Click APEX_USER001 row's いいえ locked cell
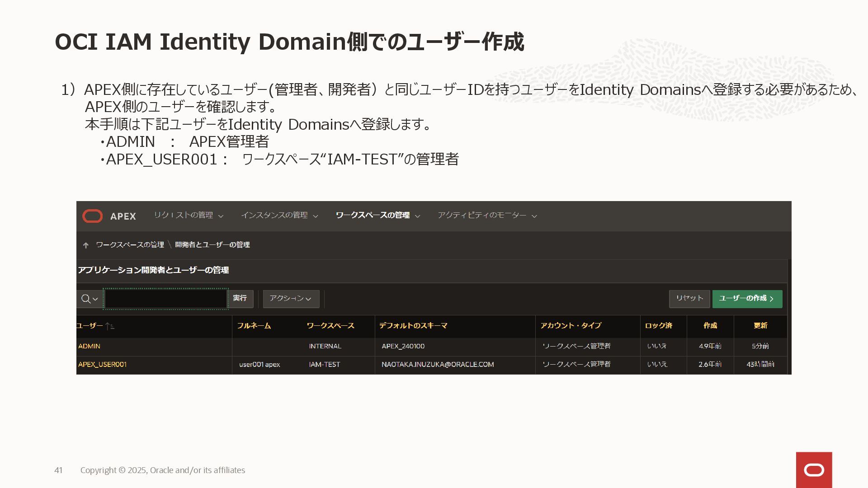This screenshot has height=488, width=868. (x=657, y=364)
